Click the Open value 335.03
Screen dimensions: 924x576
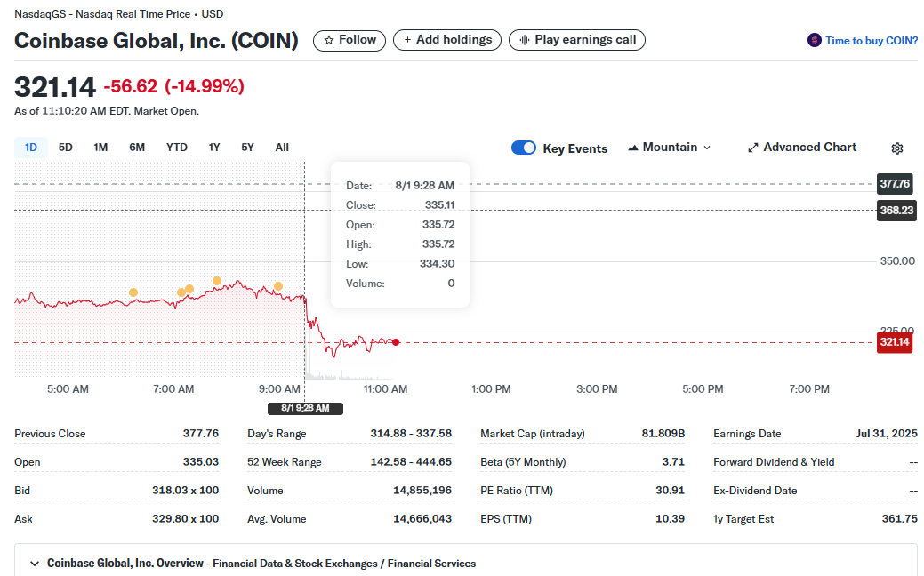(x=200, y=461)
